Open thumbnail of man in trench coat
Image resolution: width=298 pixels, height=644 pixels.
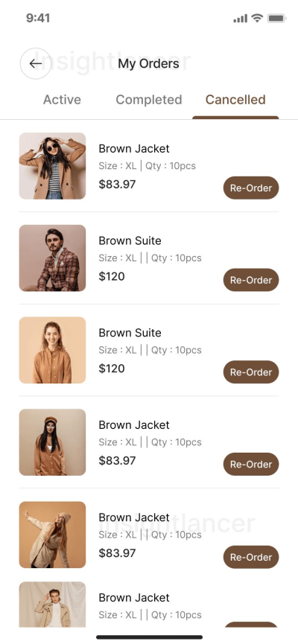tap(52, 605)
